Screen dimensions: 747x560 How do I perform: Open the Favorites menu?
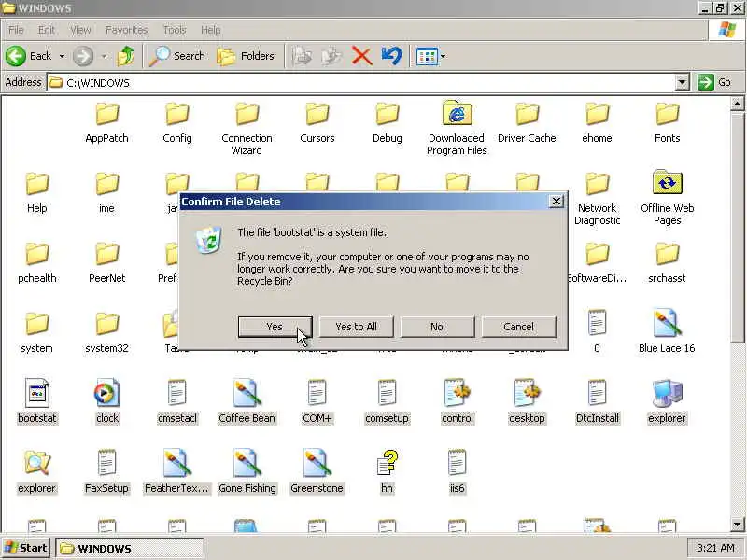click(126, 30)
